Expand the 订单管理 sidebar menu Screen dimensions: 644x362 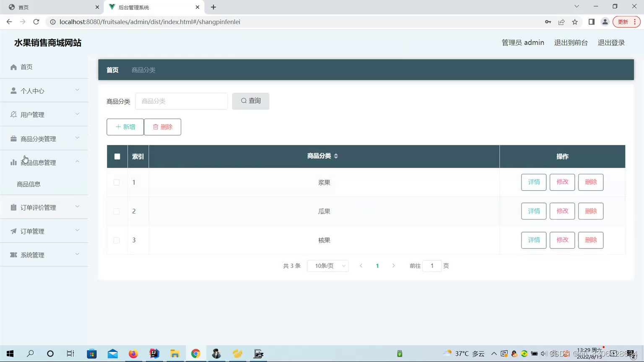pos(44,231)
